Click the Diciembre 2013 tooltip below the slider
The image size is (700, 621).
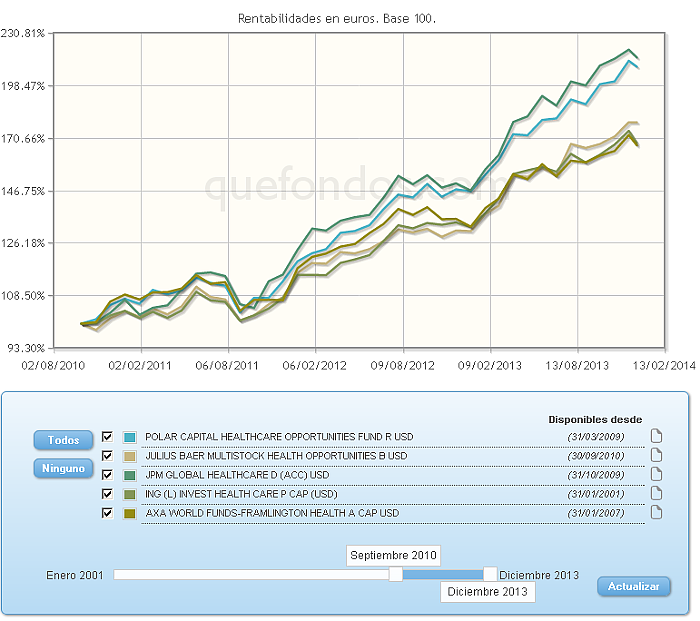click(x=488, y=592)
